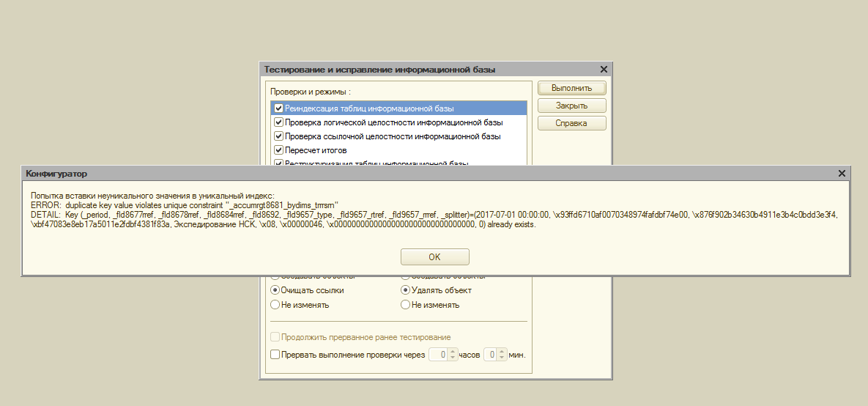868x406 pixels.
Task: Increase hours with the up spinner arrow
Action: 453,351
